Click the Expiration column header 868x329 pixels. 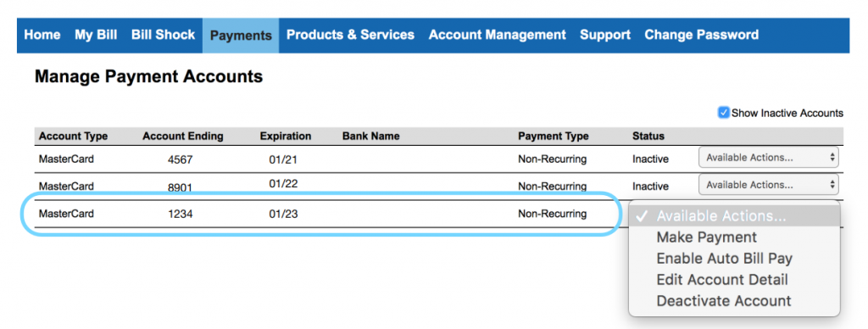point(286,137)
